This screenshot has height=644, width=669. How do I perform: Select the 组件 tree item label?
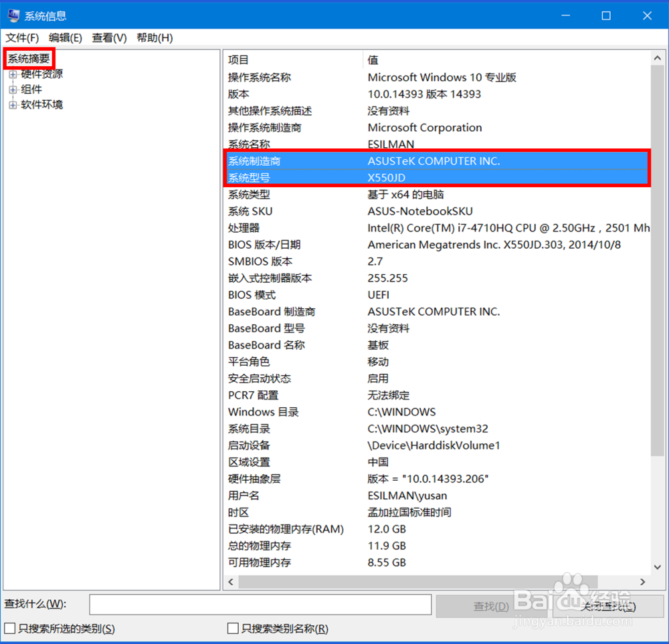(31, 90)
